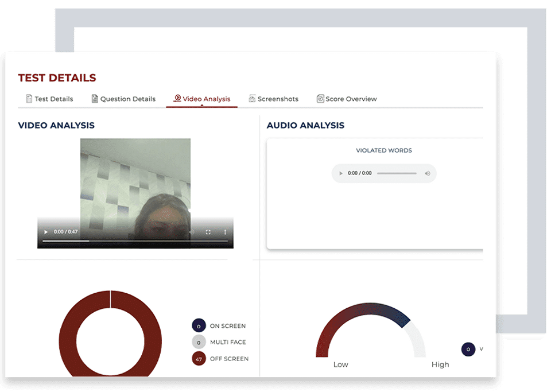This screenshot has width=551, height=392.
Task: Open fullscreen mode on the video
Action: [x=208, y=232]
